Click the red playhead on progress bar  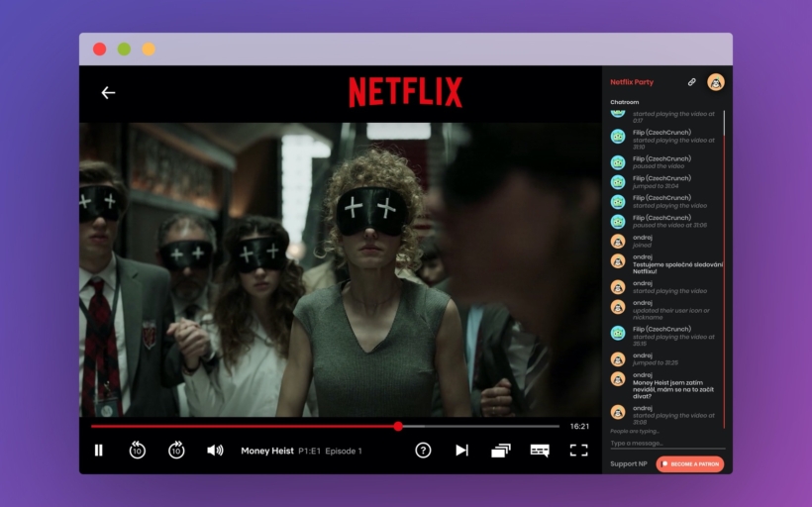pyautogui.click(x=398, y=427)
